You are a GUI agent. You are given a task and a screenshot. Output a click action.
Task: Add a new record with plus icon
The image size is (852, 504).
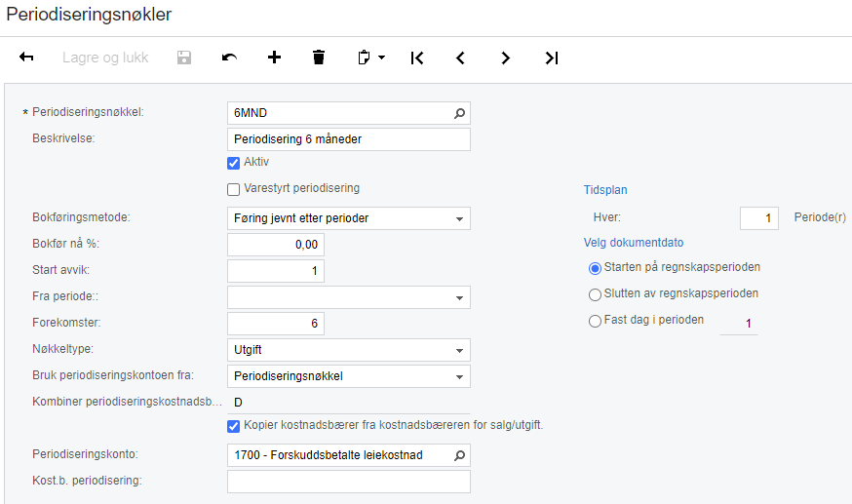[x=274, y=57]
